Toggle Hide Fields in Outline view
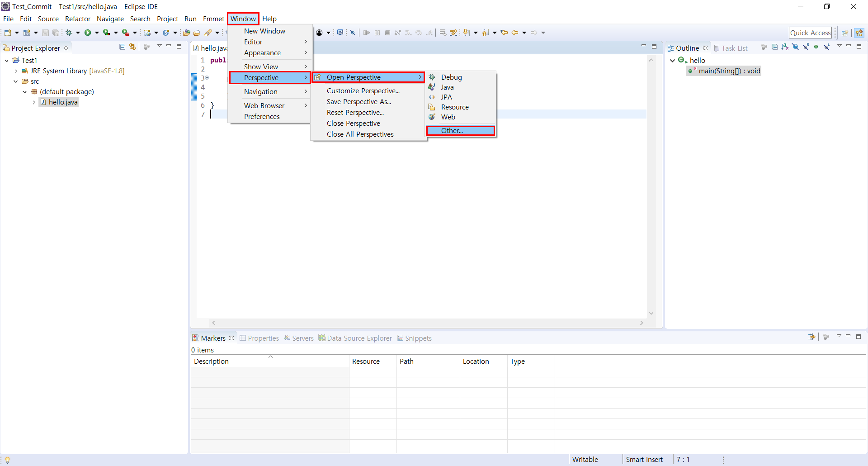 (x=795, y=47)
